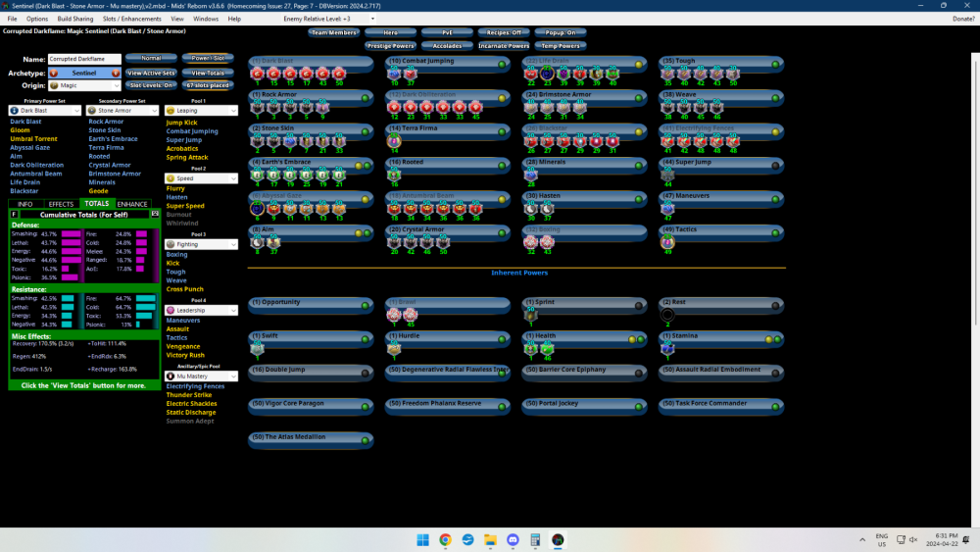Open Pool 3 Fighting dropdown

201,244
